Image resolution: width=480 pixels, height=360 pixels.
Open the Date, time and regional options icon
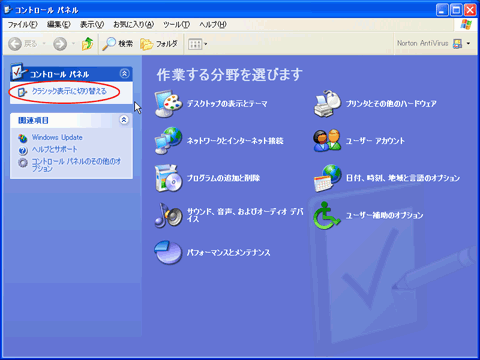[327, 178]
